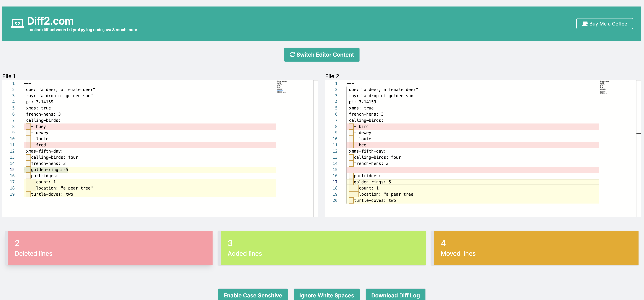644x300 pixels.
Task: Click the Diff2.com laptop code logo icon
Action: click(17, 23)
